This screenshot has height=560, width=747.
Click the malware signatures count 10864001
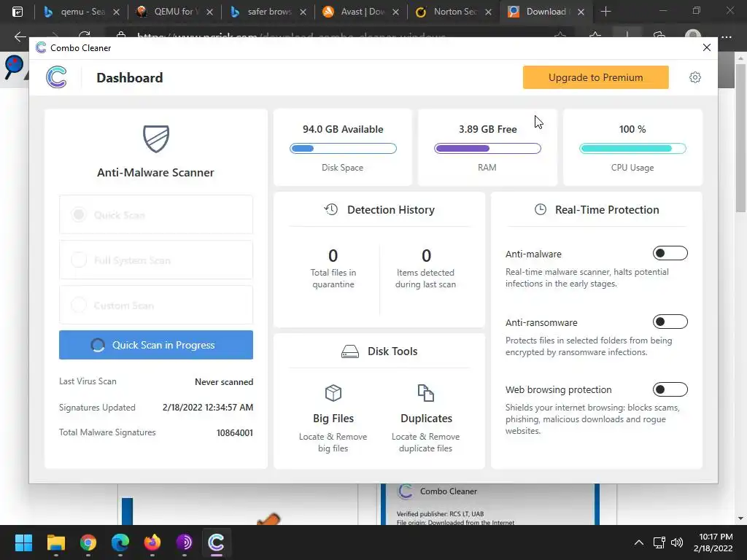click(x=234, y=433)
